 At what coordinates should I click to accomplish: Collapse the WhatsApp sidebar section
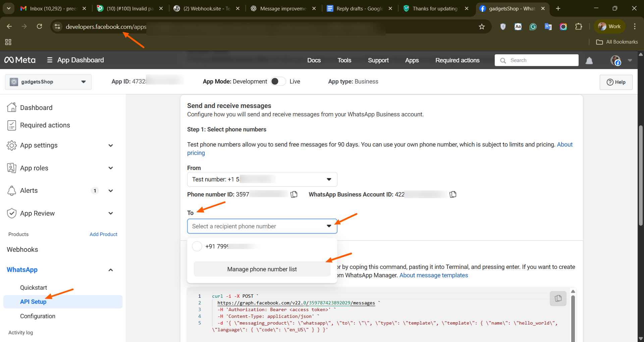point(111,270)
